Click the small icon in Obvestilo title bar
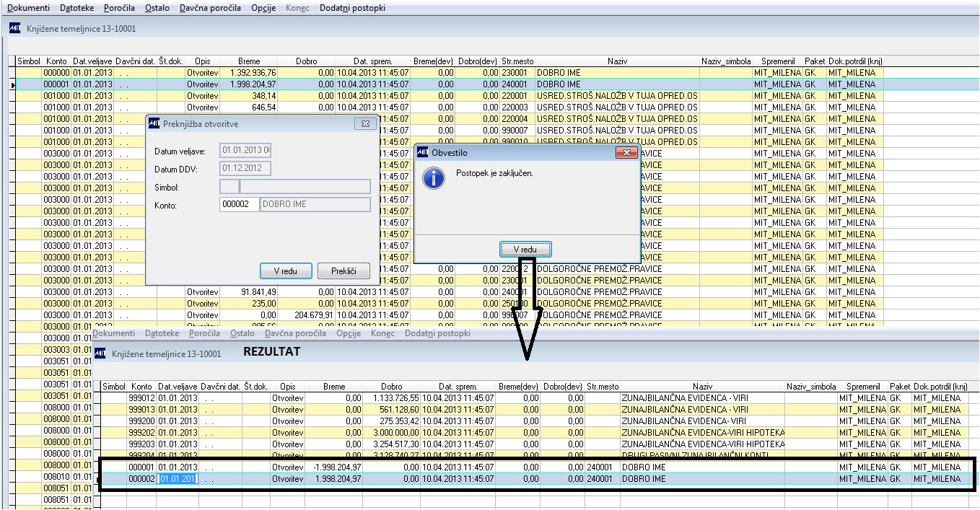980x510 pixels. (x=423, y=152)
